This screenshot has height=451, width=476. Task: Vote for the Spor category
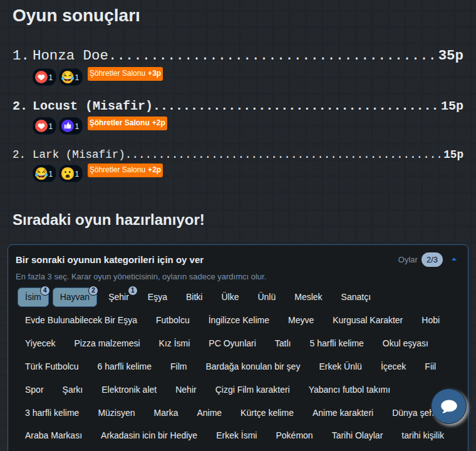point(34,390)
